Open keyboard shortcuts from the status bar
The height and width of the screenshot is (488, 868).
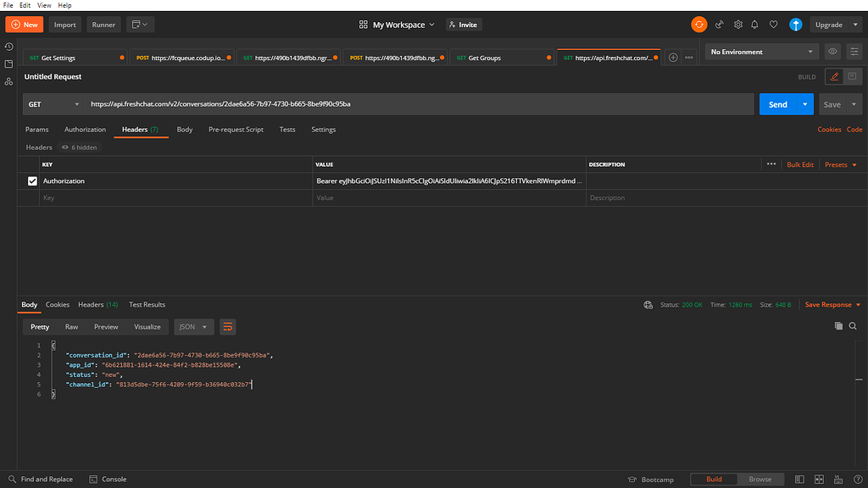pos(838,479)
